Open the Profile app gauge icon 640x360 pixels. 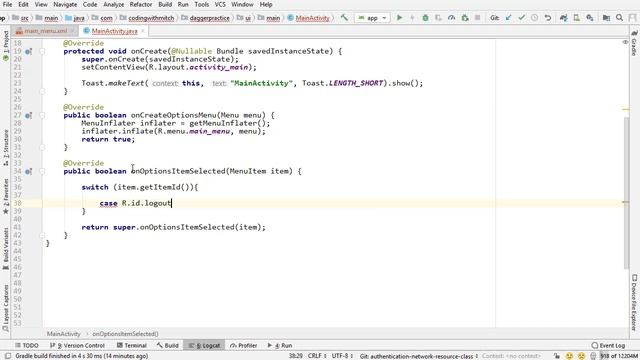click(x=451, y=18)
